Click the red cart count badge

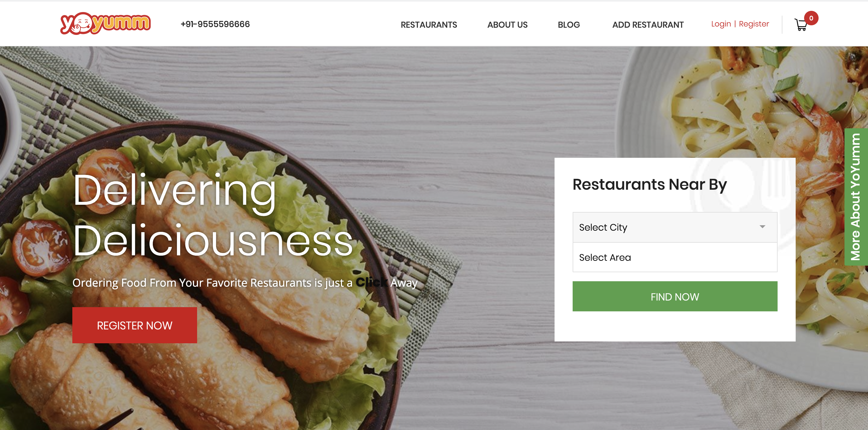811,18
